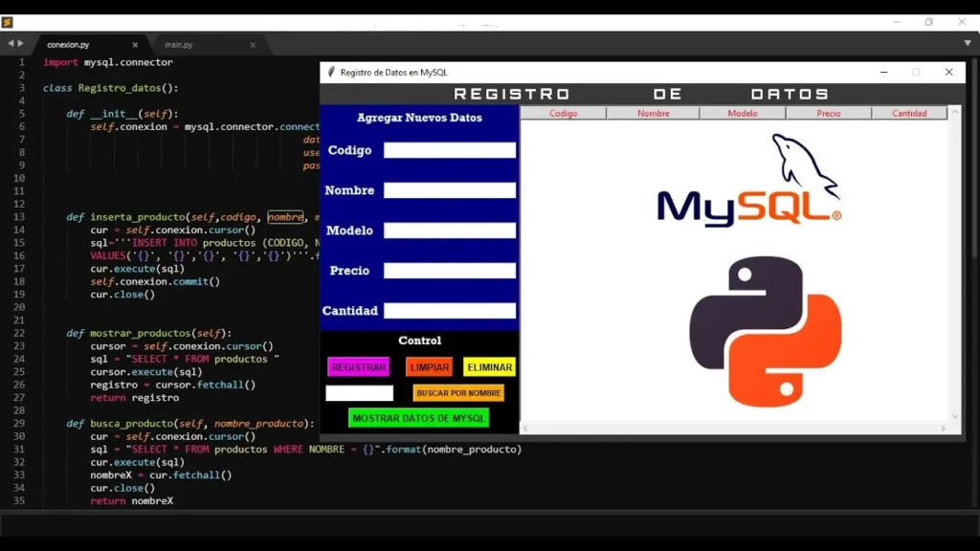980x551 pixels.
Task: Click BUSCAR POR NOMBRE button
Action: [x=458, y=393]
